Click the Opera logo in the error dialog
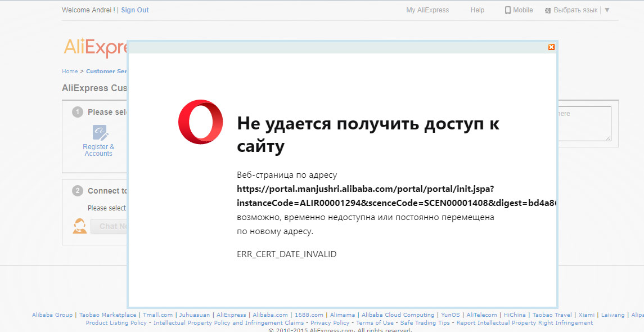Viewport: 644px width, 332px height. tap(200, 122)
